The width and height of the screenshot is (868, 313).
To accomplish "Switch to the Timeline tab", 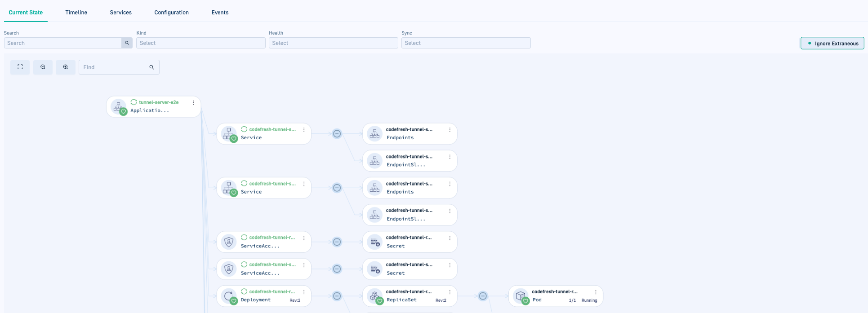I will click(x=76, y=13).
